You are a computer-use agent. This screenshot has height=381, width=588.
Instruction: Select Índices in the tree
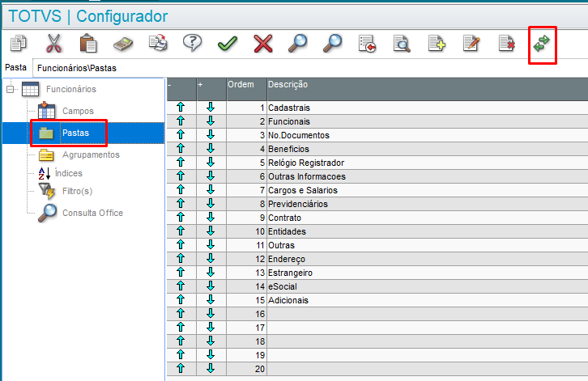point(69,173)
